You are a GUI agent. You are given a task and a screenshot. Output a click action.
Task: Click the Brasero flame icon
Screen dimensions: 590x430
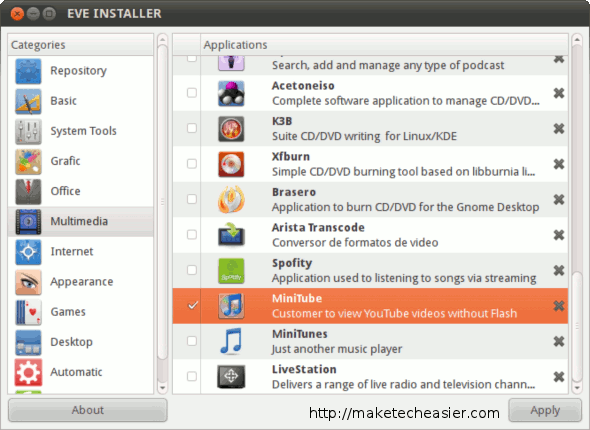click(231, 199)
